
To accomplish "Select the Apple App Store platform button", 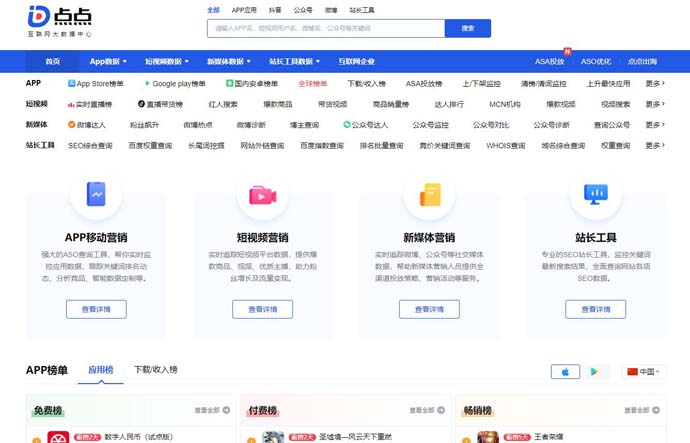I will (565, 372).
